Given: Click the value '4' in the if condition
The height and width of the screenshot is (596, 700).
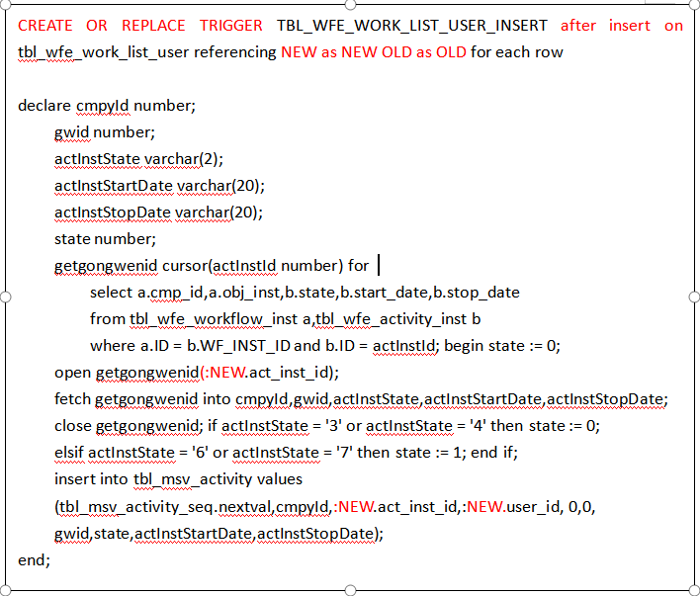Looking at the screenshot, I should 478,426.
